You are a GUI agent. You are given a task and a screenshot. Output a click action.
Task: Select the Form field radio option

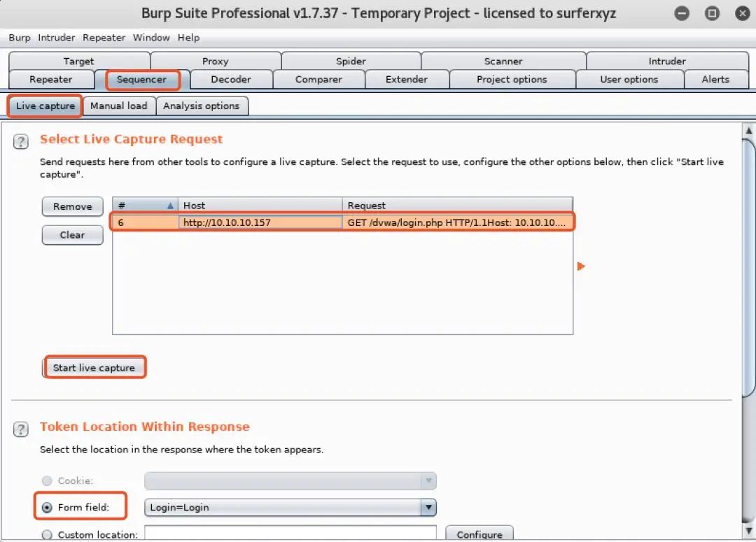pos(47,507)
